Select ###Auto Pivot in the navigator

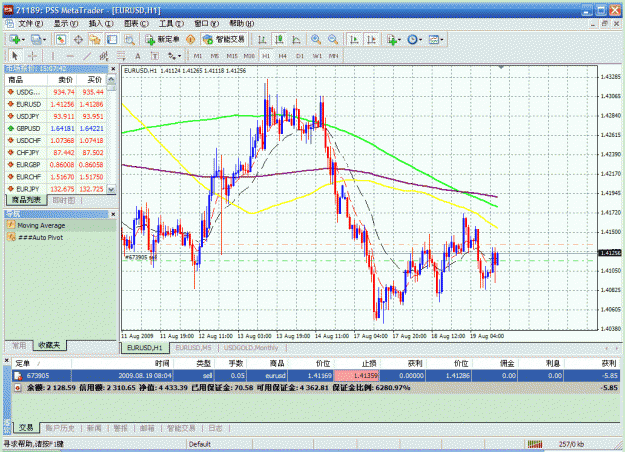coord(40,238)
